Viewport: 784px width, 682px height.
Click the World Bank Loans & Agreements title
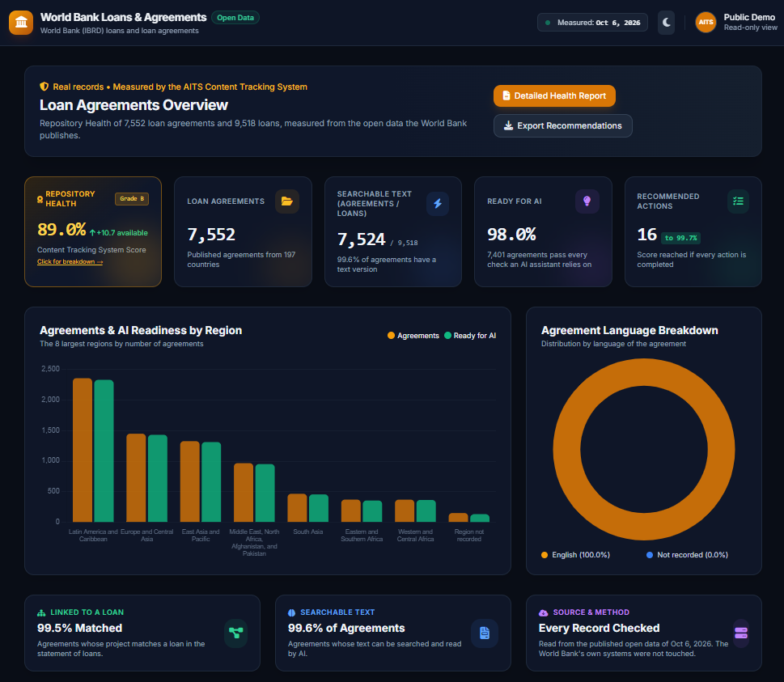[124, 18]
